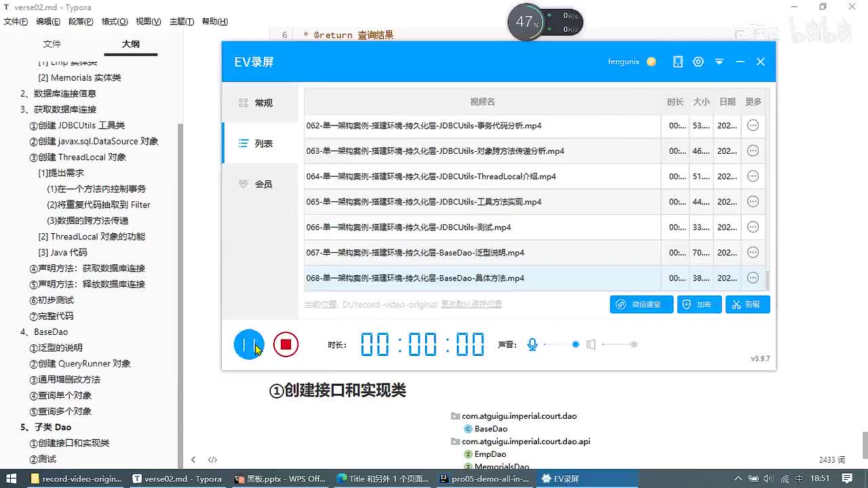Open more options for video 065
Screen dimensions: 868x488
[753, 201]
